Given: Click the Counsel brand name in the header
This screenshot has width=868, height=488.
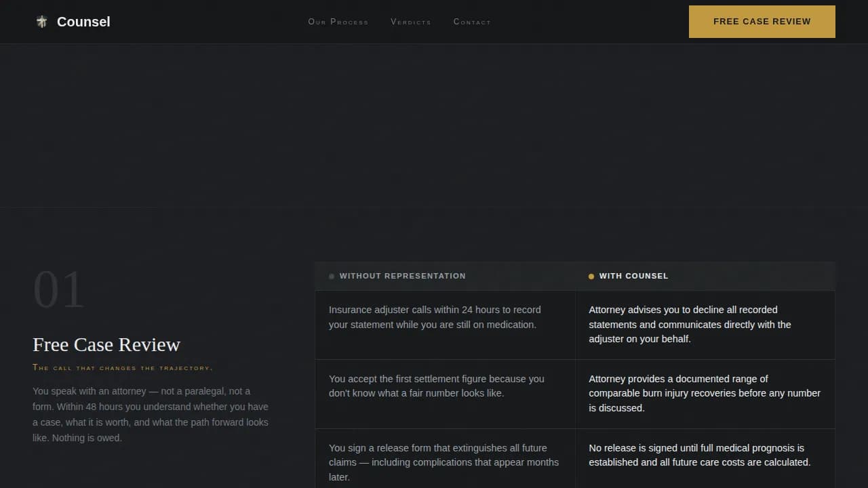Looking at the screenshot, I should point(83,21).
